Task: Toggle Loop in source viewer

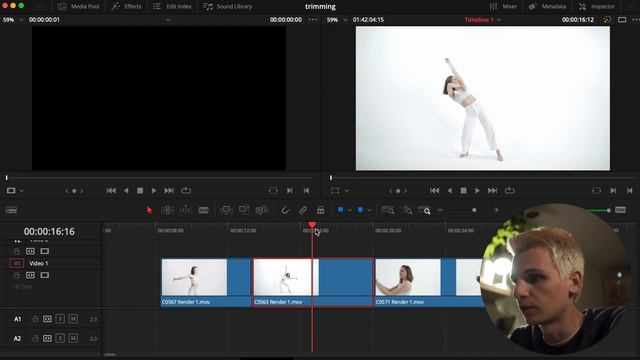Action: [x=186, y=191]
